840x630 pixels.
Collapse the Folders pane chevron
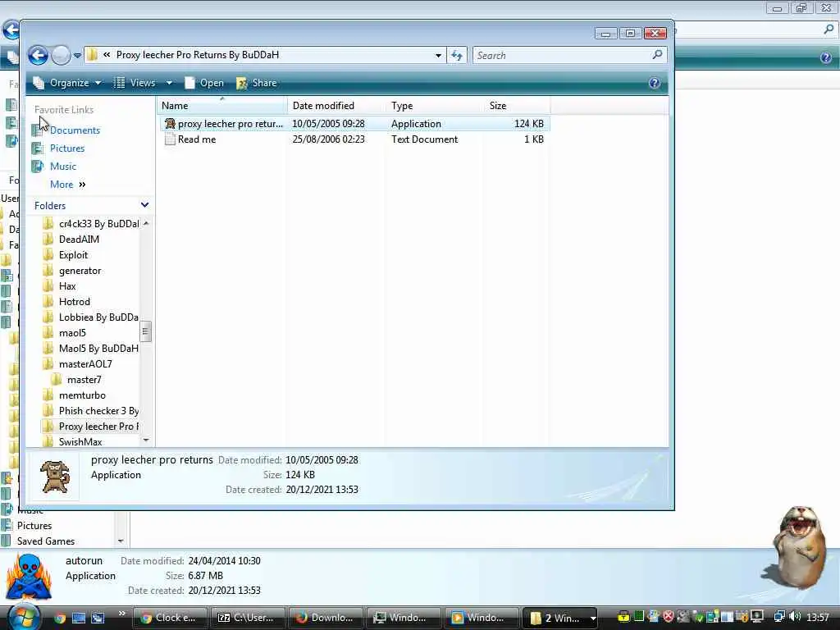click(144, 205)
